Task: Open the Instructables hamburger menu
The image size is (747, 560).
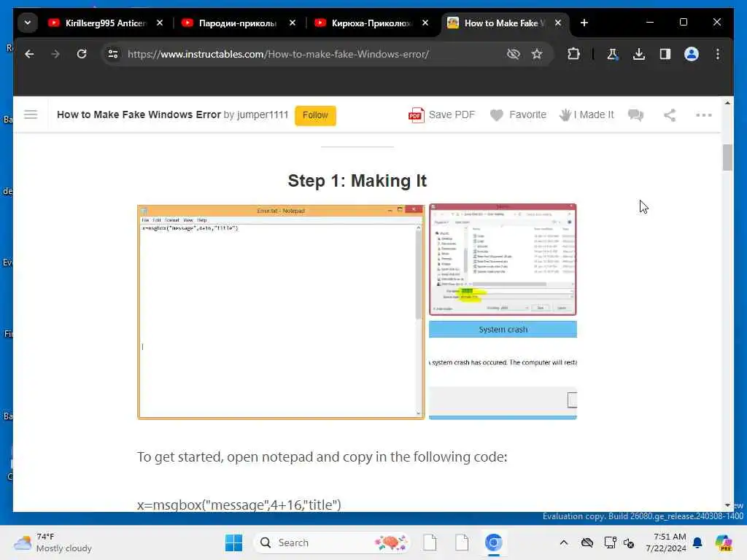Action: [31, 114]
